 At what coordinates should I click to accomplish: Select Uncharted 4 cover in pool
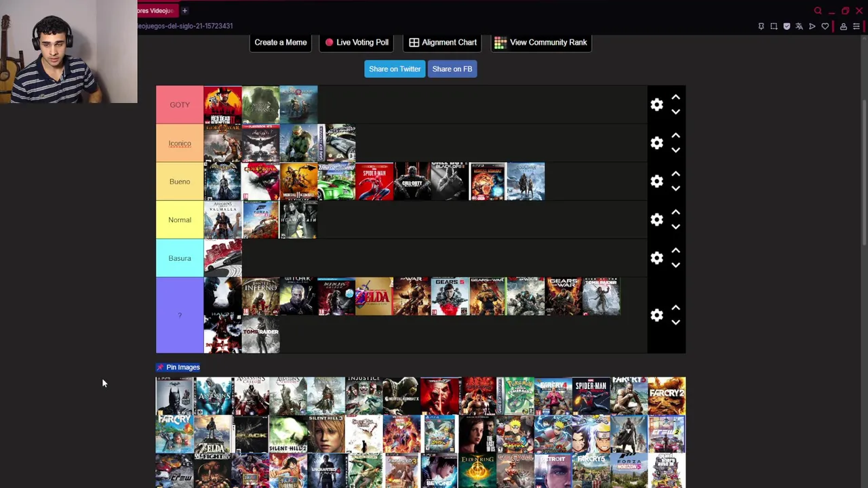coord(327,472)
